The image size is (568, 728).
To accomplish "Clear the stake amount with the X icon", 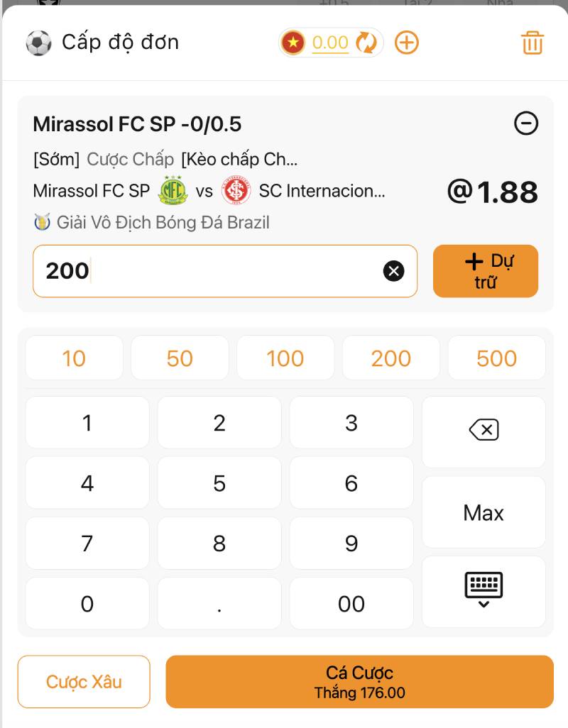I will tap(393, 270).
